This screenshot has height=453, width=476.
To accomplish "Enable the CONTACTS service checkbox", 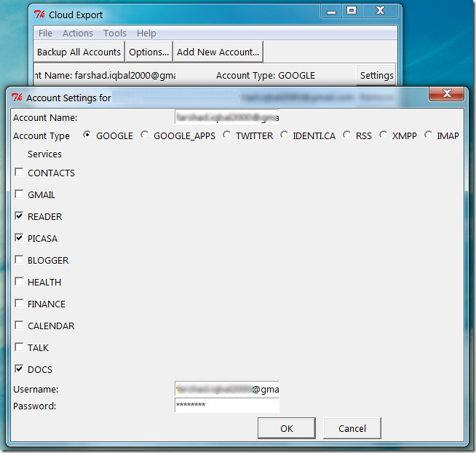I will click(19, 173).
